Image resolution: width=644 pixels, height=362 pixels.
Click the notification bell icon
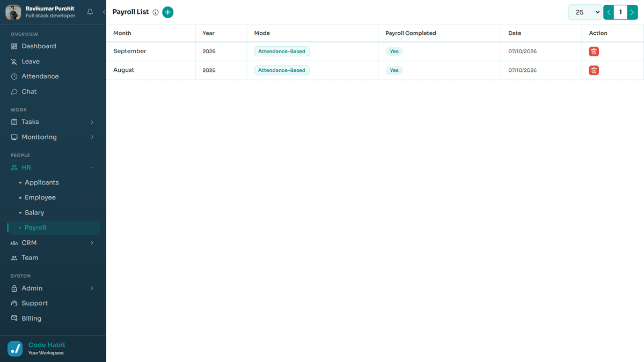pos(90,12)
